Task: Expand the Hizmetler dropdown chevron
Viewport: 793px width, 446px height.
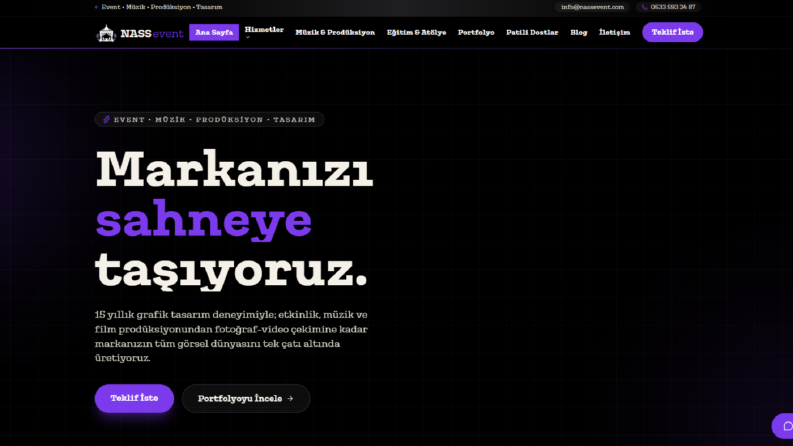Action: point(248,37)
